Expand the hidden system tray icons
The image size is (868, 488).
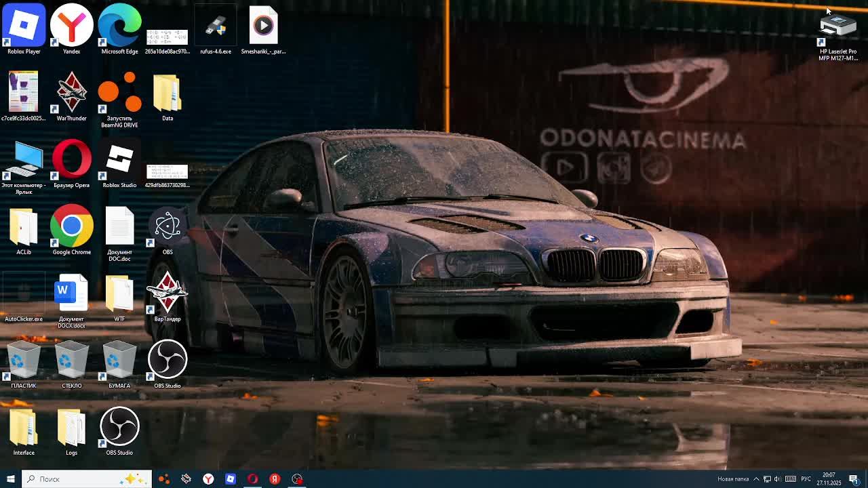[757, 479]
